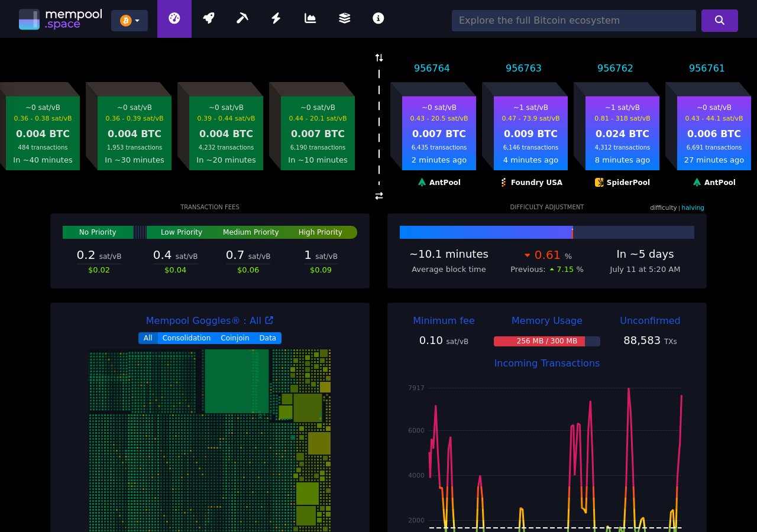Click the 0.2 sat/vB no priority value

[99, 255]
